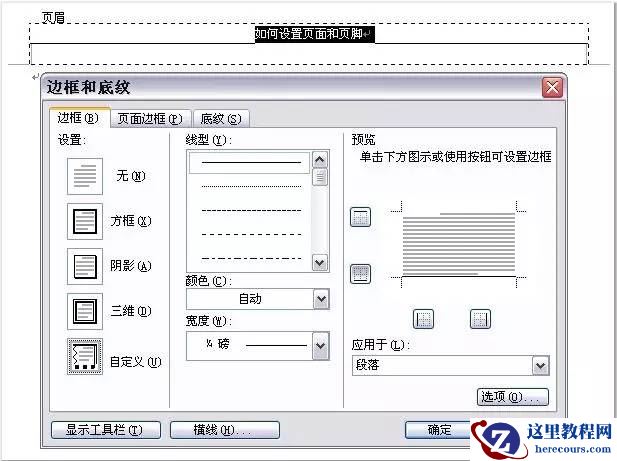Expand the 宽度 dropdown arrow
Image resolution: width=617 pixels, height=461 pixels.
pos(321,346)
